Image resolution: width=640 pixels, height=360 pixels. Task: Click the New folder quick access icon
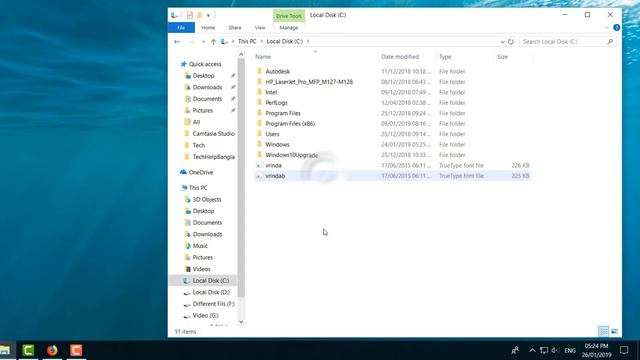[199, 15]
